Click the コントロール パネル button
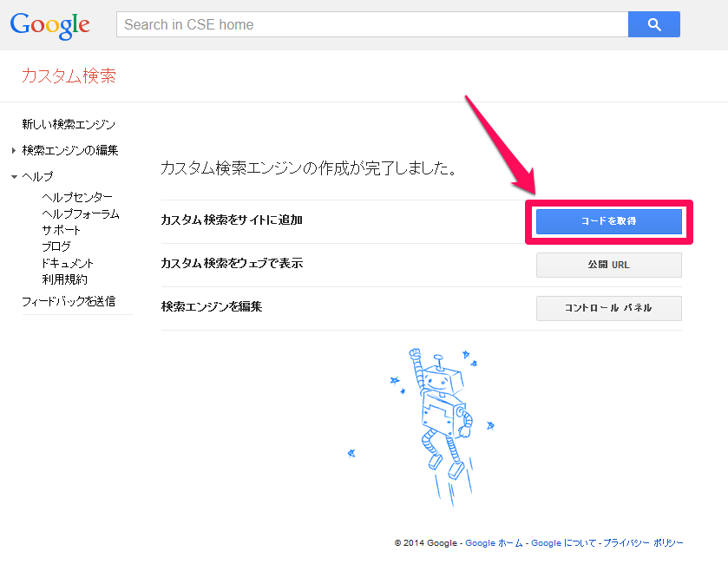This screenshot has height=571, width=728. 608,308
